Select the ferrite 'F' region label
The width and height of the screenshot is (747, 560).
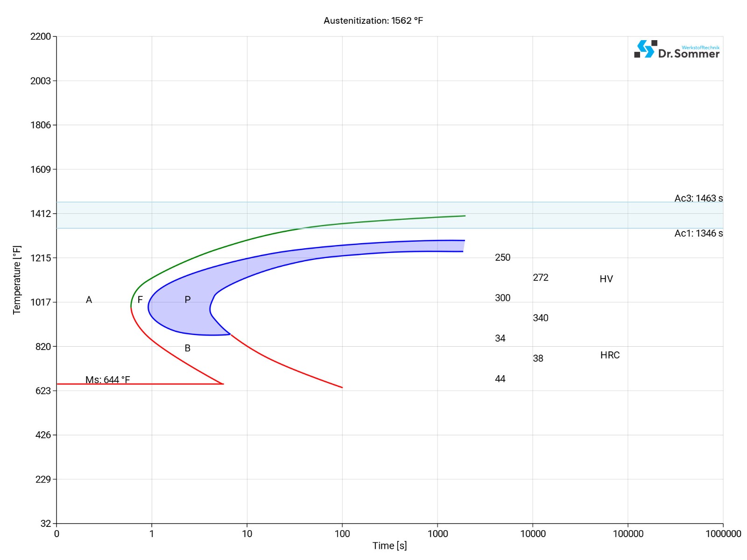click(x=140, y=300)
